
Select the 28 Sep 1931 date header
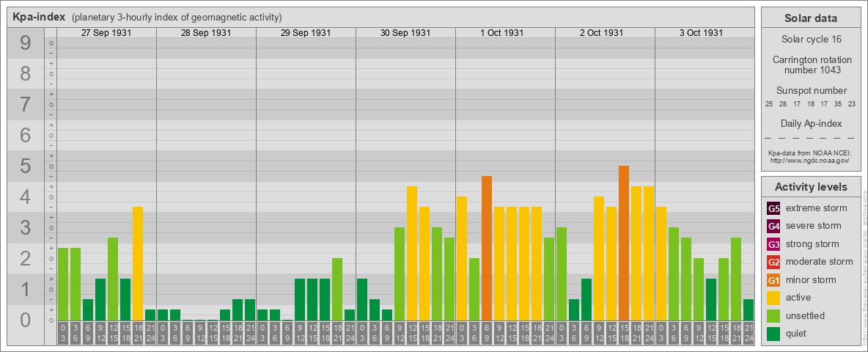pyautogui.click(x=206, y=33)
